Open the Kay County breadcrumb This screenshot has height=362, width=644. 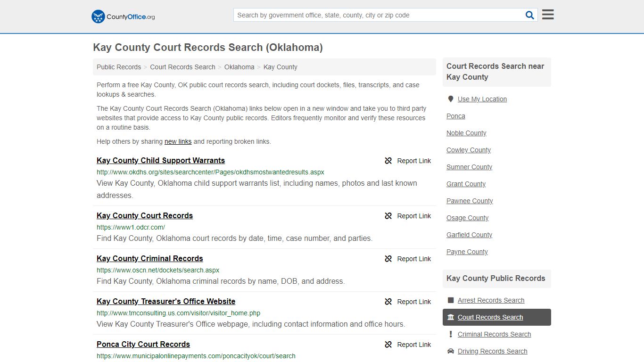click(280, 67)
